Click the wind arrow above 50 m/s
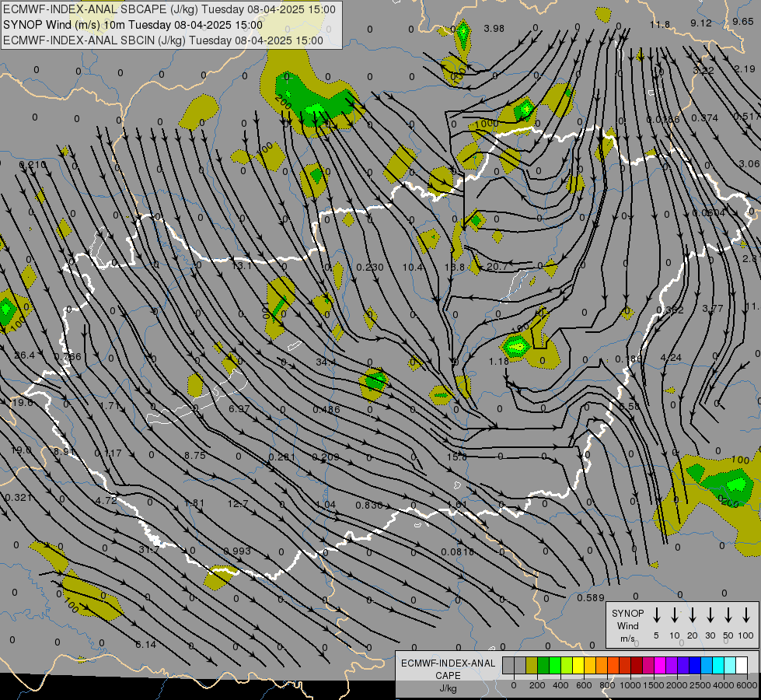 (x=728, y=615)
